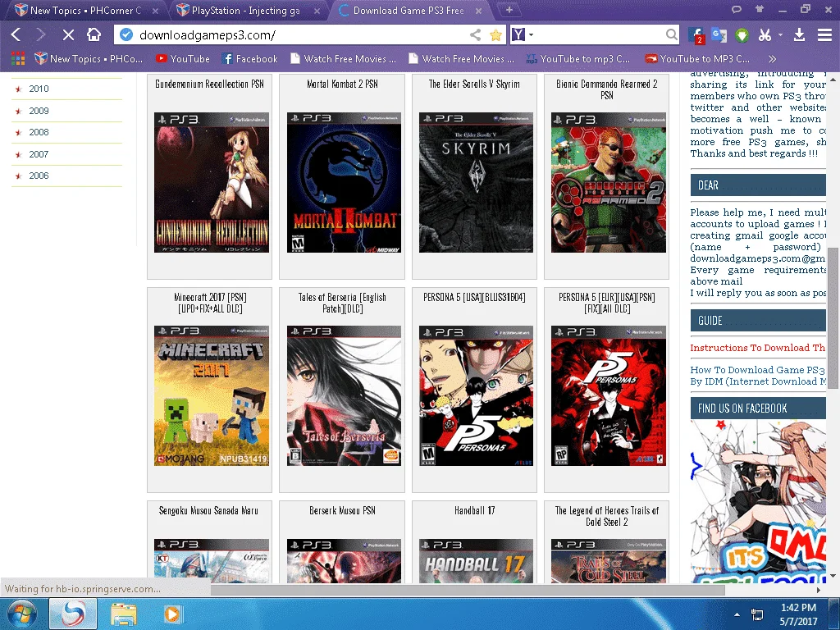Open The Elder Scrolls V Skyrim cover
840x630 pixels.
coord(476,183)
